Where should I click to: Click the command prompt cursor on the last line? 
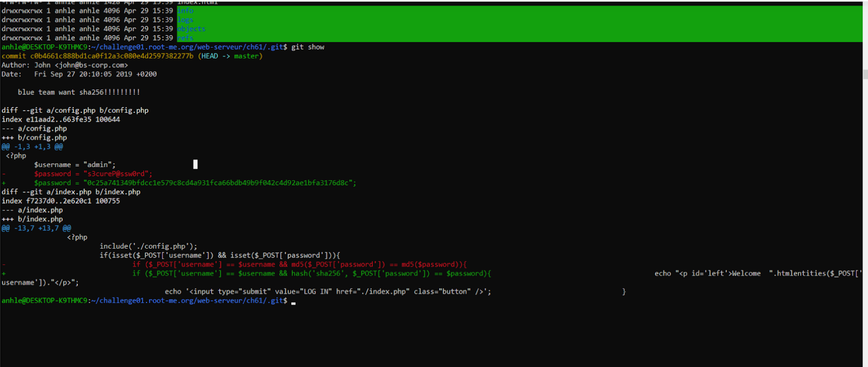[x=294, y=302]
